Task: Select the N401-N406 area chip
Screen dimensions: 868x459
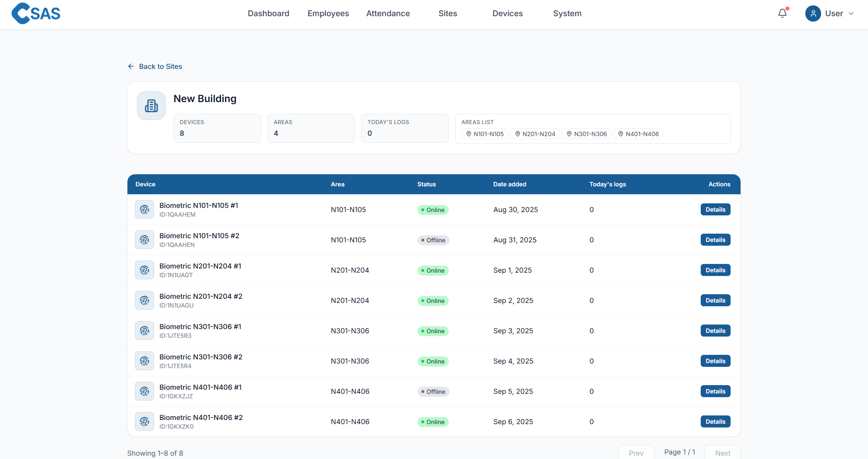Action: click(638, 134)
